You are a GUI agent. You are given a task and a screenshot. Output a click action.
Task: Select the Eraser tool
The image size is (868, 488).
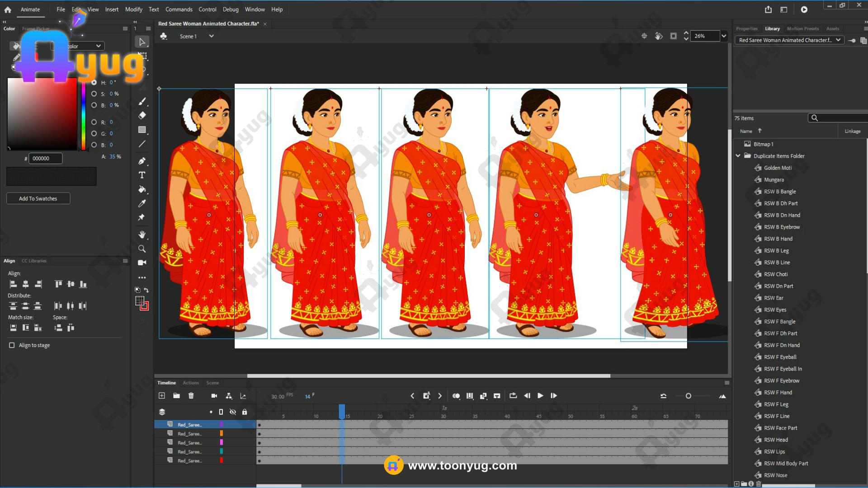(x=142, y=115)
